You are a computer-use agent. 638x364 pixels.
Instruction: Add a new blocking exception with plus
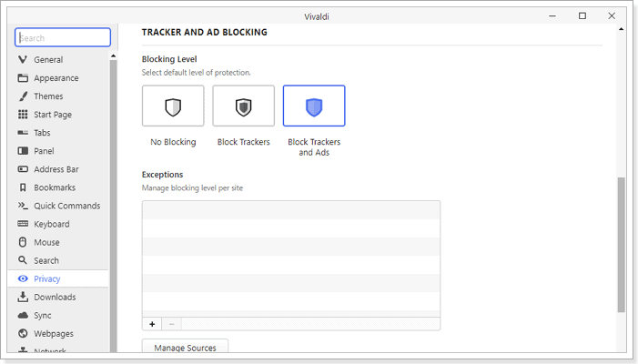152,324
